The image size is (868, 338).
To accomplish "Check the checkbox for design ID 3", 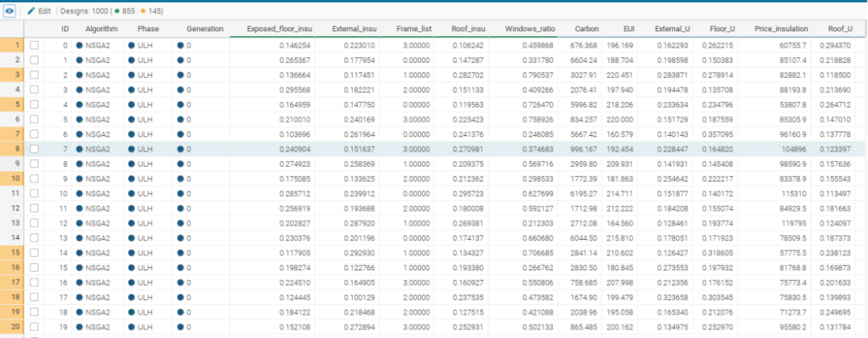I will coord(35,90).
